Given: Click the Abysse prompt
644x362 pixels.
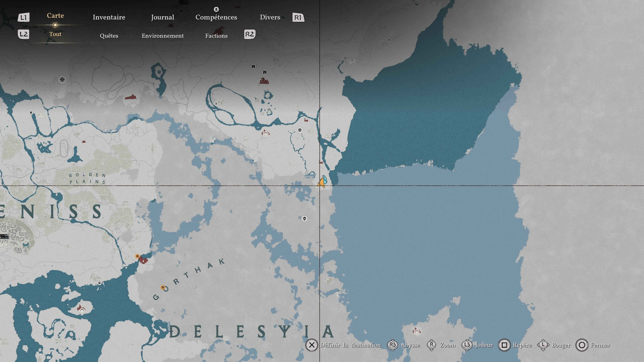Looking at the screenshot, I should point(404,345).
